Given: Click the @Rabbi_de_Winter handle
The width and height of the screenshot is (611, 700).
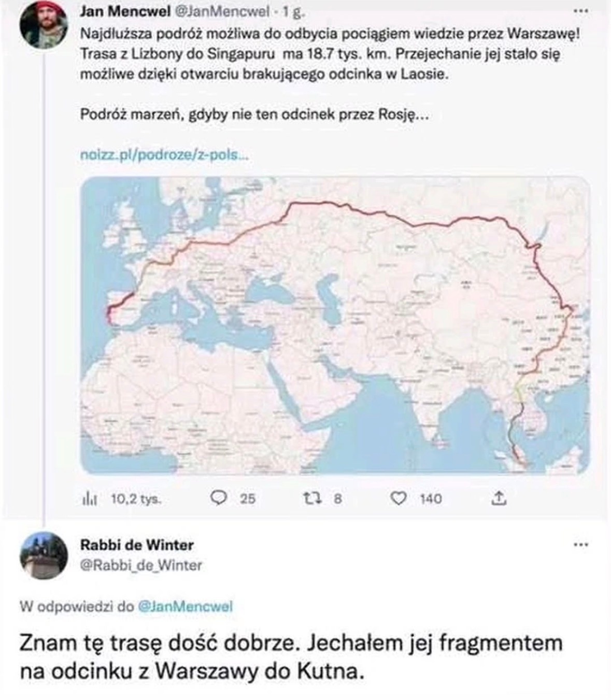Looking at the screenshot, I should coord(141,565).
